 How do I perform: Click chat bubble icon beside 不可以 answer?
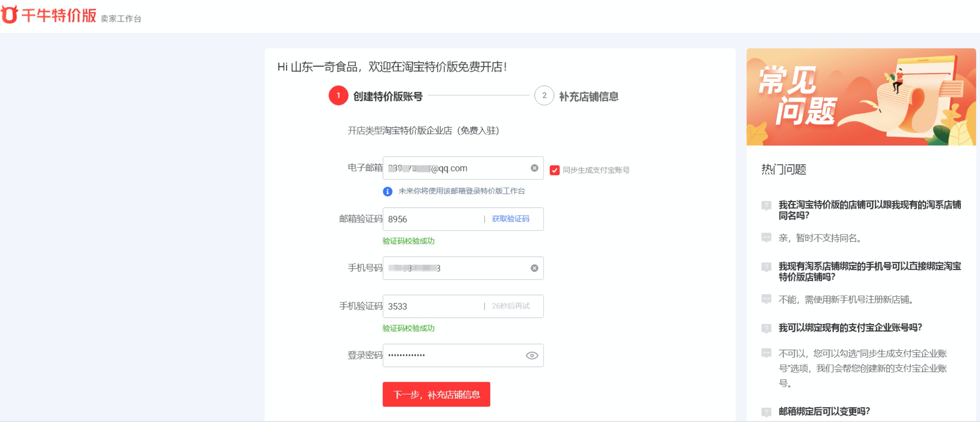click(766, 353)
